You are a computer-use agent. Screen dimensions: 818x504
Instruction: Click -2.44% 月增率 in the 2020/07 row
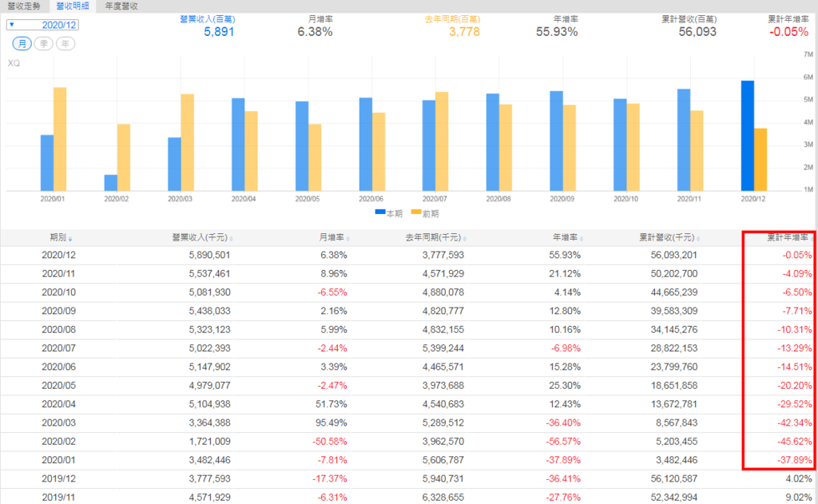[x=332, y=348]
